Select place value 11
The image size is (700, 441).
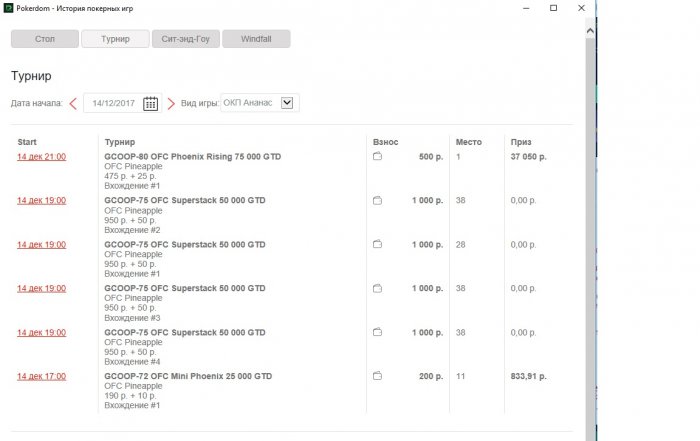(x=460, y=376)
